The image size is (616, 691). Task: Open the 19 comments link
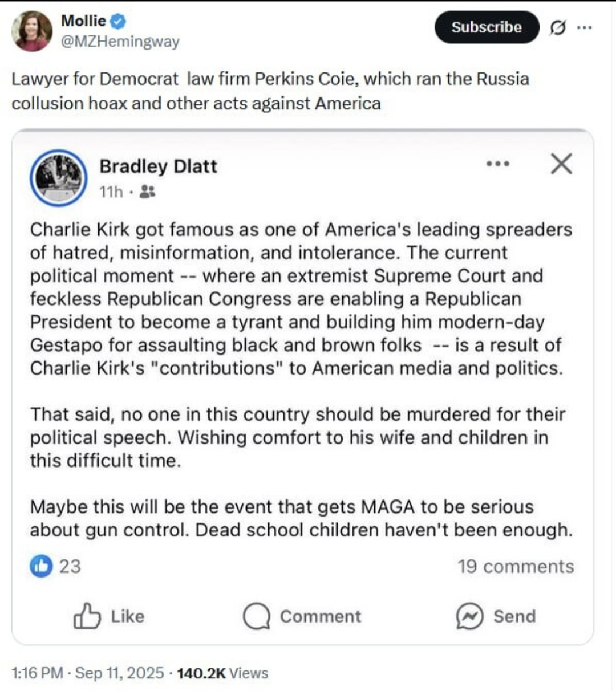coord(516,566)
